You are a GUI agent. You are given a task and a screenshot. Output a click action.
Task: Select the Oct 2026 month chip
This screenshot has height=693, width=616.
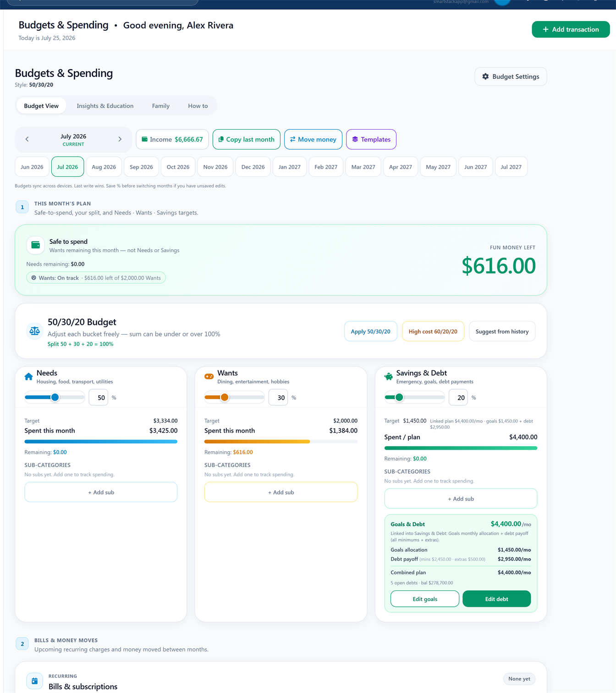pyautogui.click(x=178, y=167)
